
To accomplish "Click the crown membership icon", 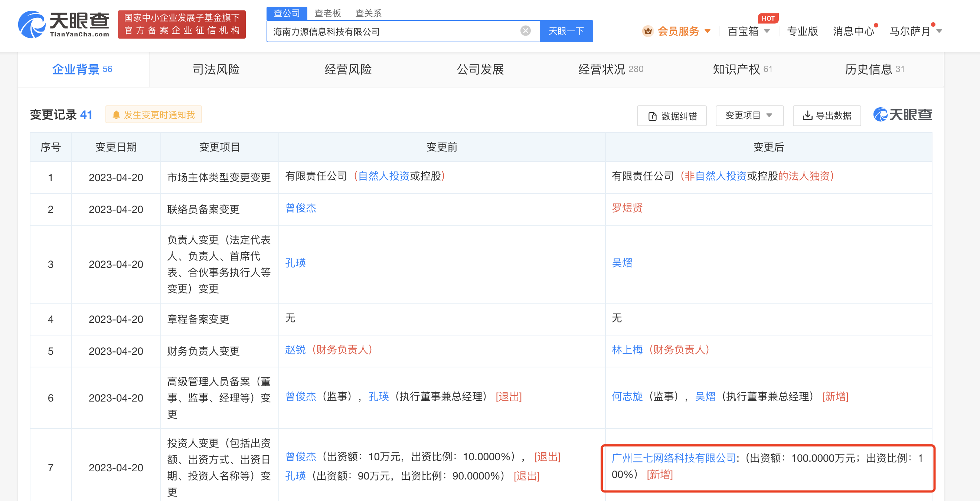I will tap(647, 31).
